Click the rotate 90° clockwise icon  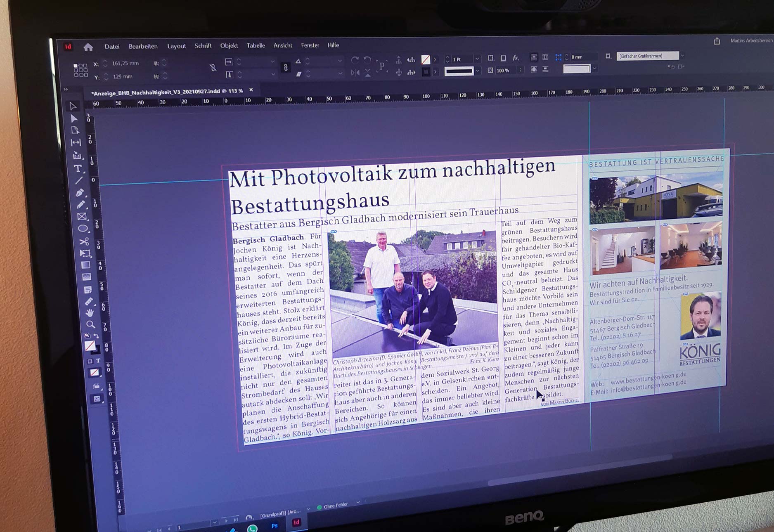[355, 60]
